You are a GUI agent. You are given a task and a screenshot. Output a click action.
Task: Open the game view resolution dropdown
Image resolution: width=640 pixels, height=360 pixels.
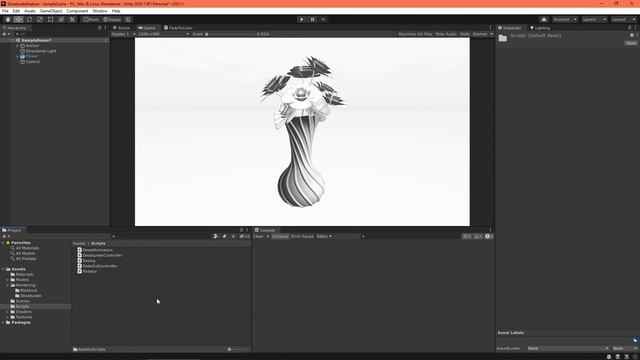coord(163,34)
